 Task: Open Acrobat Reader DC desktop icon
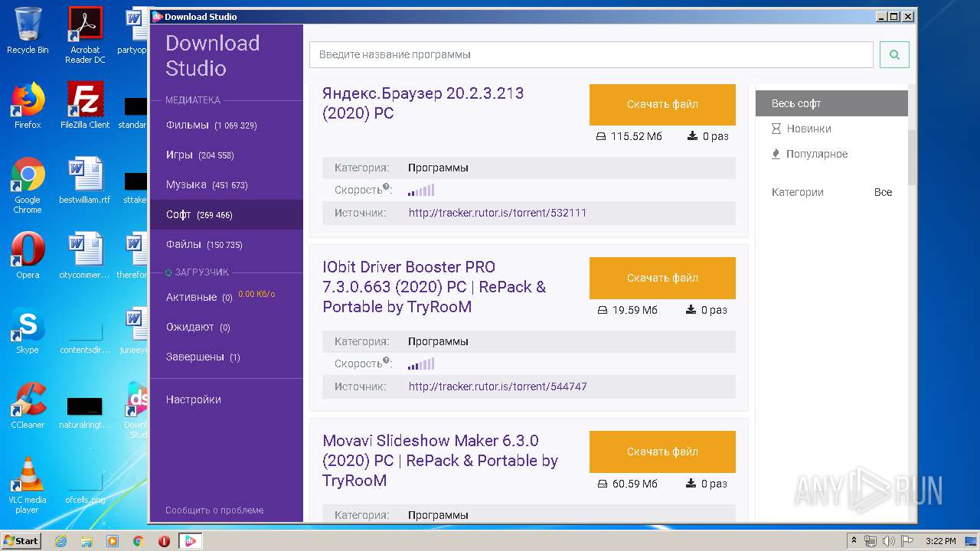pos(85,34)
